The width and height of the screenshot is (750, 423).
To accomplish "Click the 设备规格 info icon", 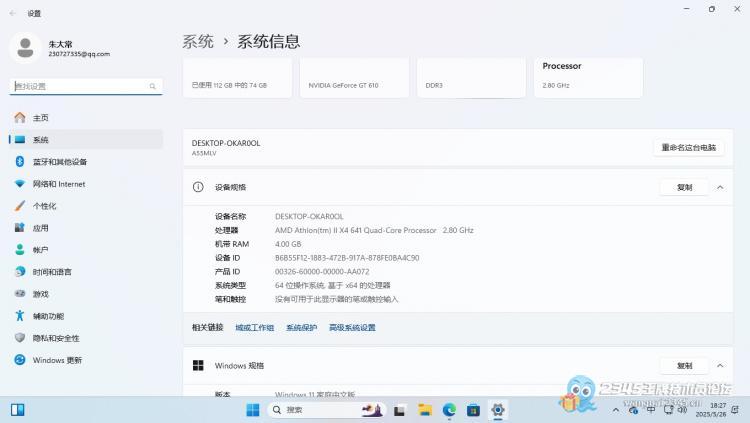I will click(x=198, y=187).
